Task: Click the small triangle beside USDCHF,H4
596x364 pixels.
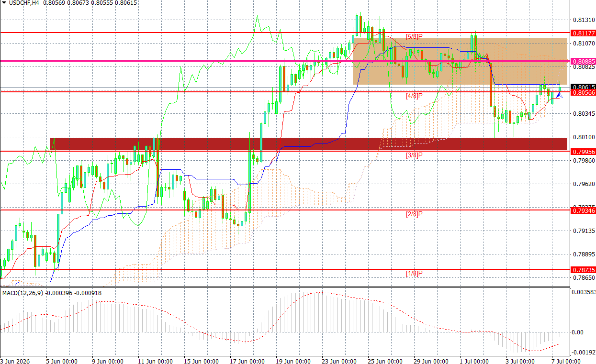Action: click(4, 3)
